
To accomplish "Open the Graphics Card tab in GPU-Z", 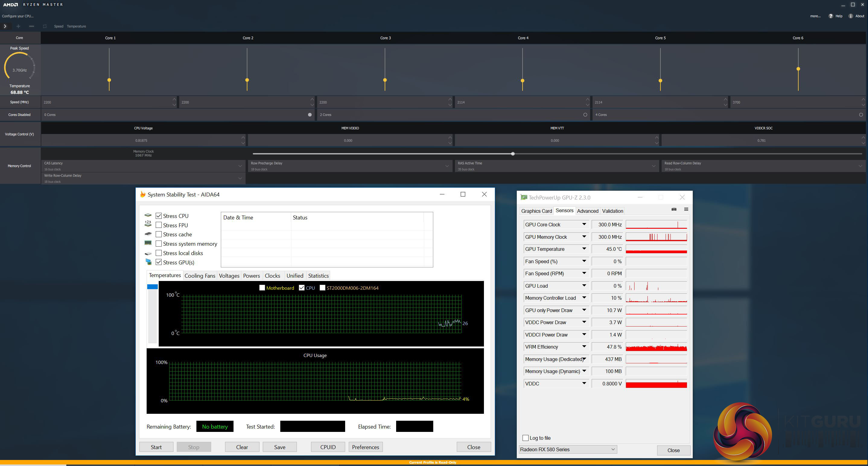I will [536, 211].
